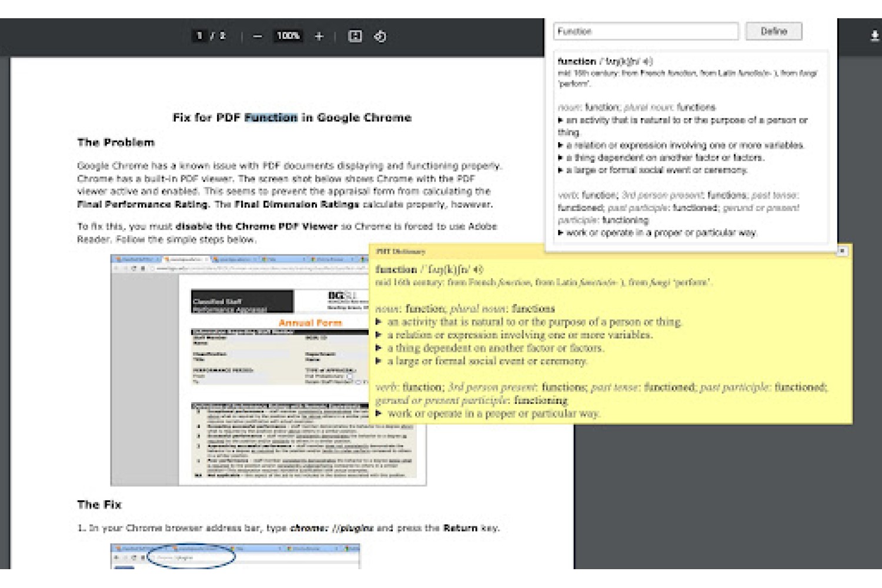Click the 100% zoom level box
882x588 pixels.
pyautogui.click(x=288, y=36)
